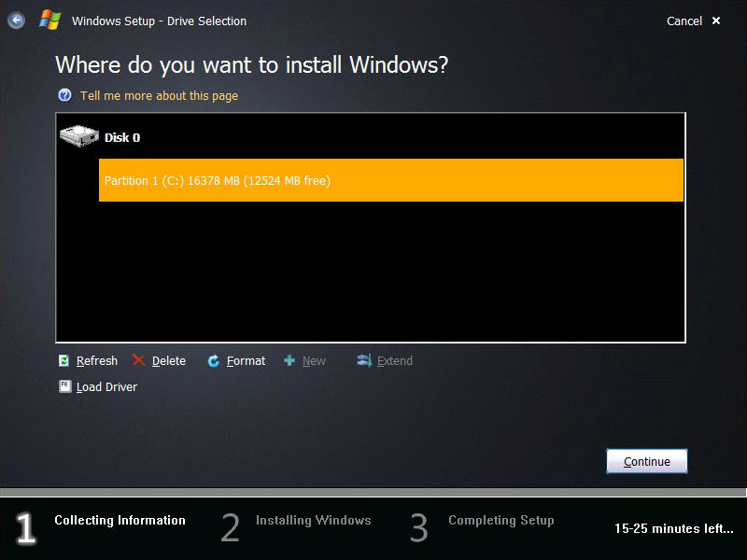Screen dimensions: 747x560
Task: Select the Disk 0 label
Action: pyautogui.click(x=122, y=137)
